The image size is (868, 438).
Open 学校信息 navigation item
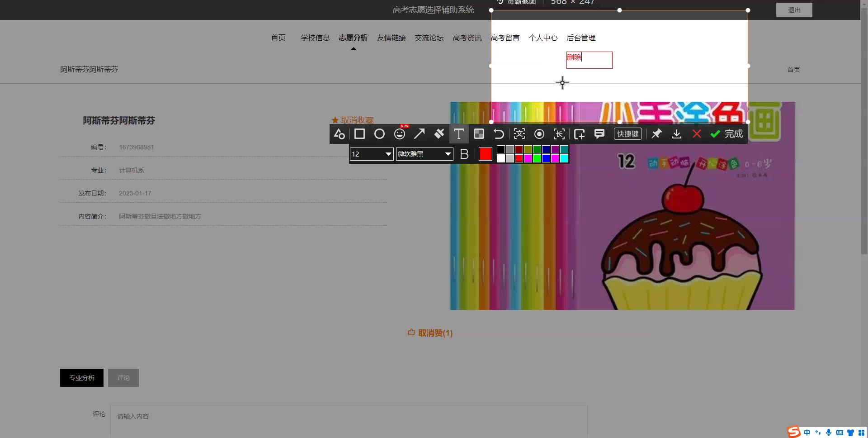pos(315,38)
